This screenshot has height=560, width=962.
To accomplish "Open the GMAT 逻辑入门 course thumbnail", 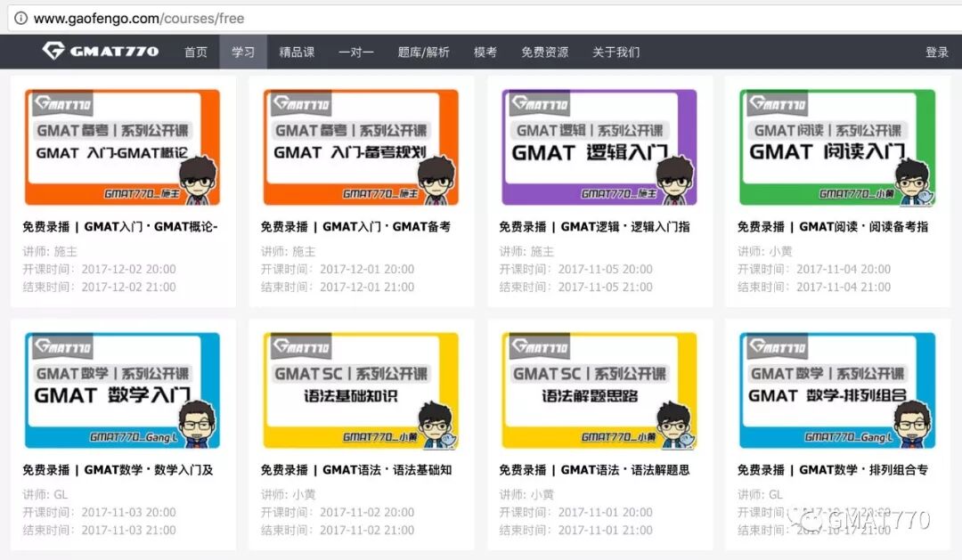I will [x=599, y=147].
